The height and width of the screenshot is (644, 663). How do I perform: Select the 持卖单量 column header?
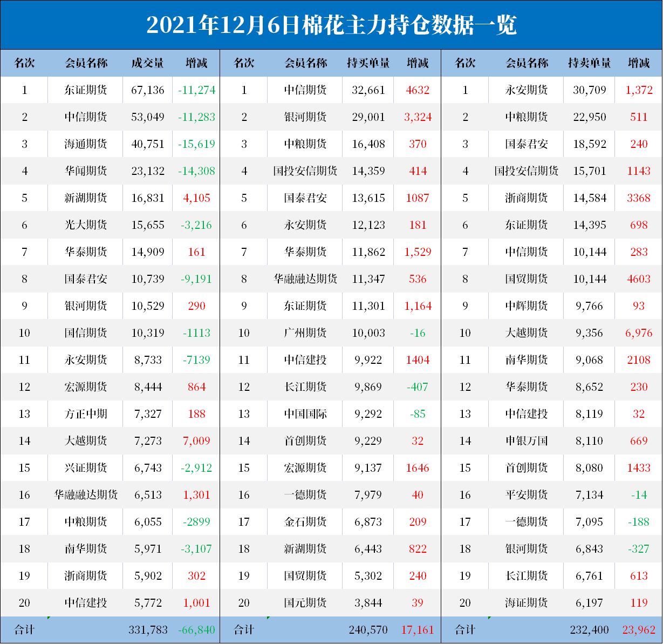click(x=590, y=63)
